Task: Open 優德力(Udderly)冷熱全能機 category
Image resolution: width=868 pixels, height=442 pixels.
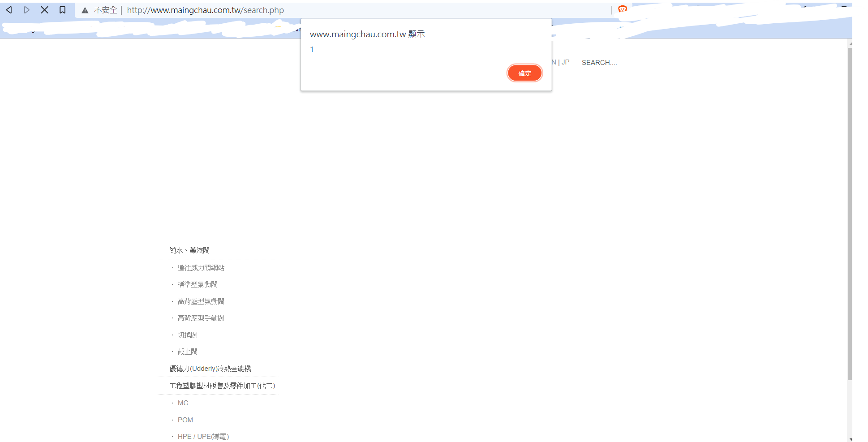Action: pos(210,369)
